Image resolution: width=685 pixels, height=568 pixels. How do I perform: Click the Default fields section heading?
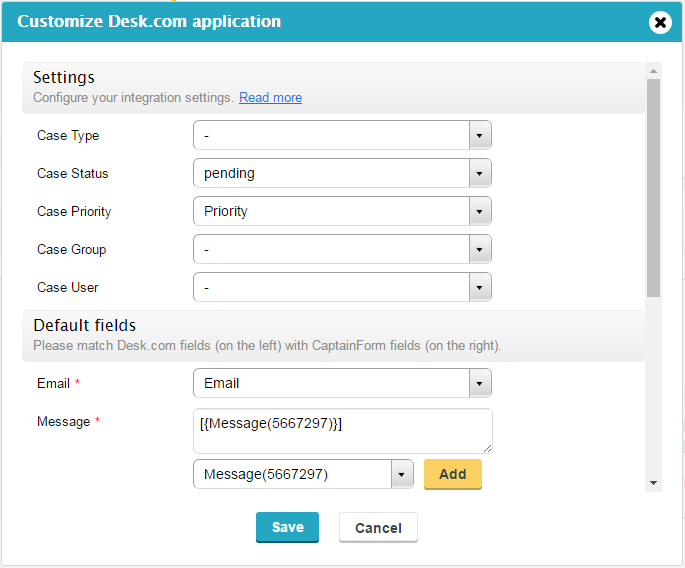[85, 326]
